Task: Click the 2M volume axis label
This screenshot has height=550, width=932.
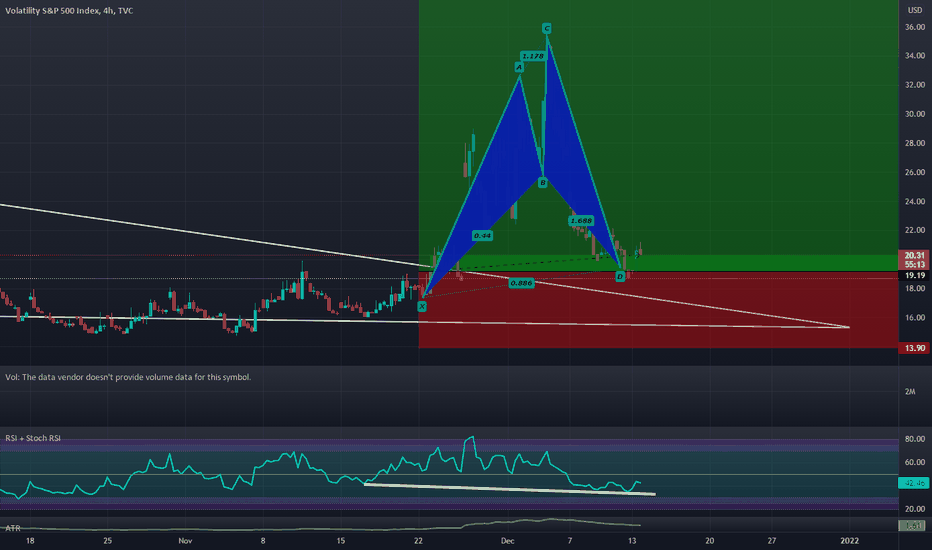Action: pyautogui.click(x=910, y=391)
